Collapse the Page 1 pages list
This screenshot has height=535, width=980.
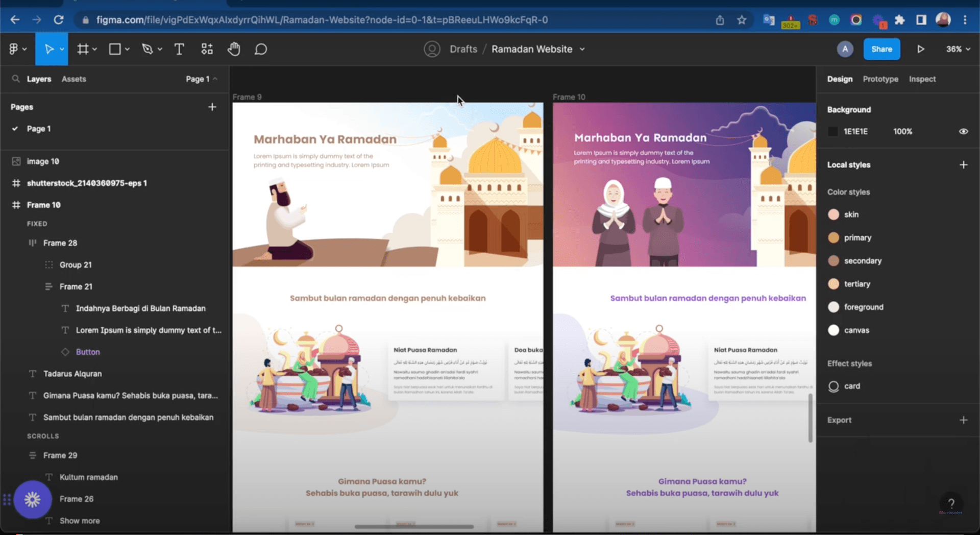[x=202, y=79]
